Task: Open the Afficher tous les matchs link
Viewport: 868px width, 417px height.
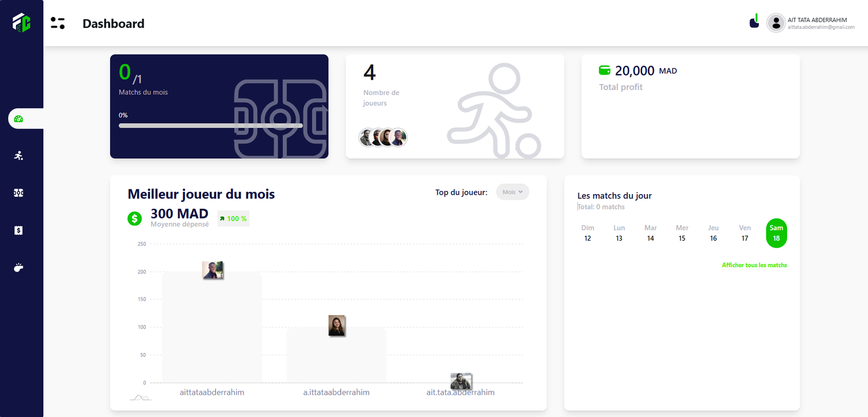Action: (x=754, y=265)
